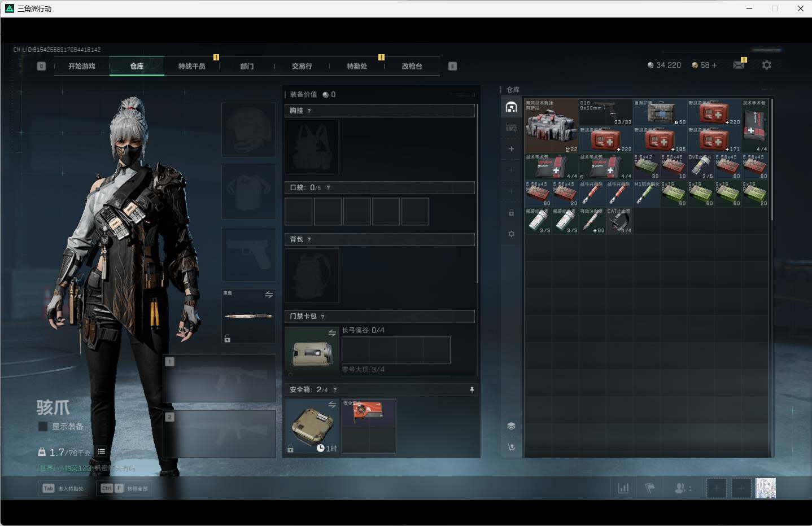Open the 特勤处 tab
This screenshot has height=526, width=812.
(357, 66)
